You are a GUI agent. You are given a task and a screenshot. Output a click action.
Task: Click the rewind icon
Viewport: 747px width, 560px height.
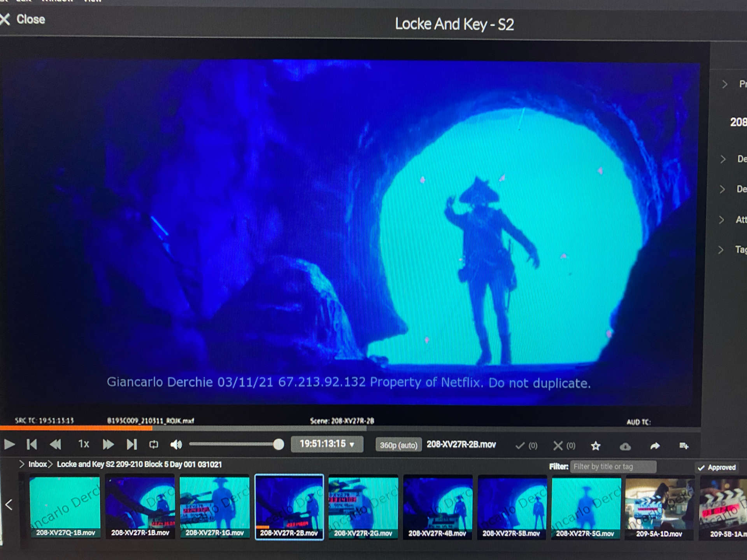[x=56, y=444]
